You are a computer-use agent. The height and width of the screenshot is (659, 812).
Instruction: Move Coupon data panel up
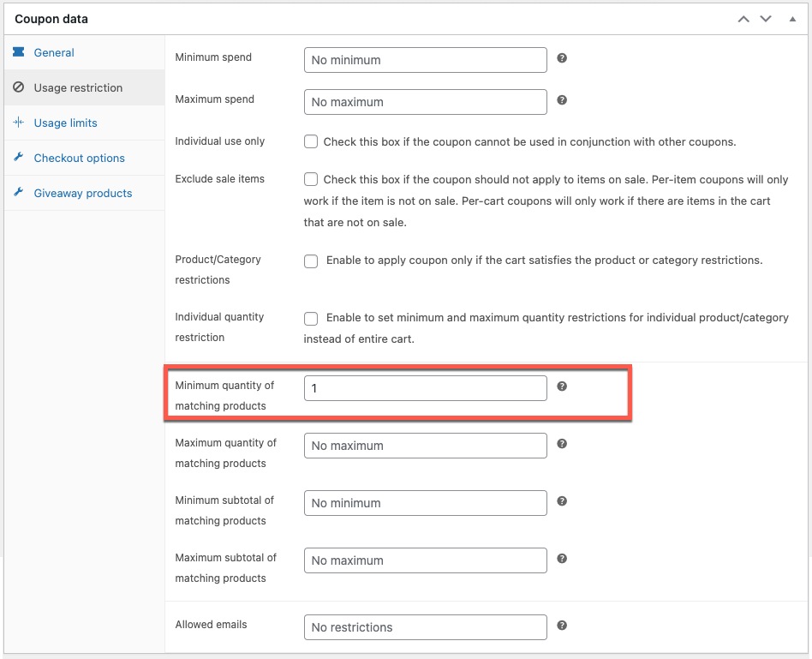click(743, 19)
